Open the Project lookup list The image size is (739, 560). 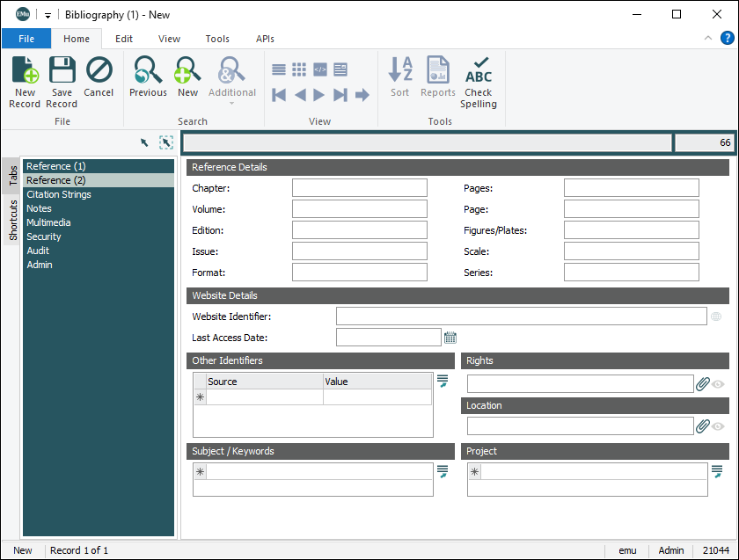click(x=718, y=472)
